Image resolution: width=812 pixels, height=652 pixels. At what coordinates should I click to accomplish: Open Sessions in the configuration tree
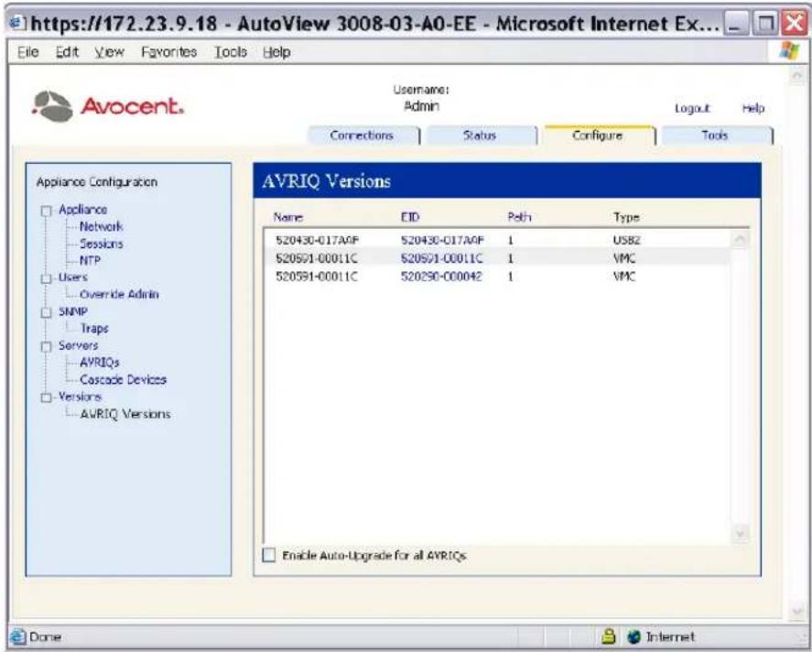(x=101, y=244)
